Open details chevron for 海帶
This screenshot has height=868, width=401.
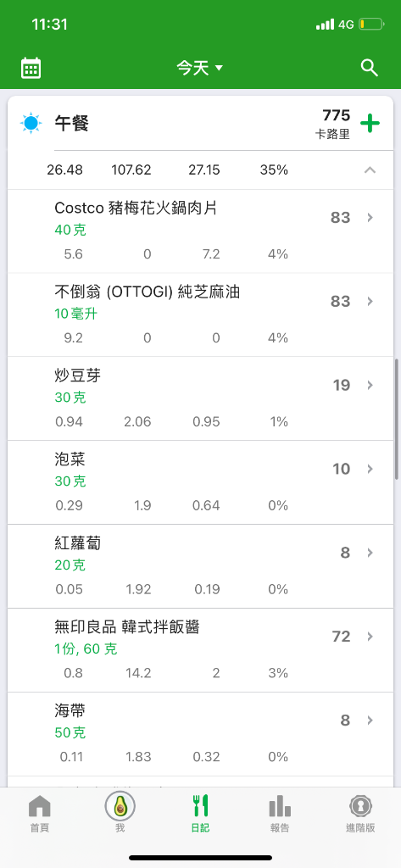coord(370,721)
